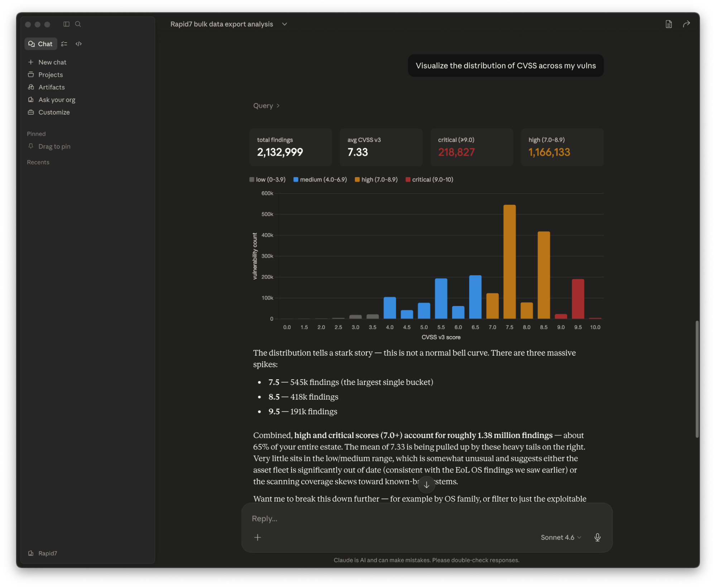716x588 pixels.
Task: Toggle the medium (4.0–6.9) legend series
Action: [x=320, y=180]
